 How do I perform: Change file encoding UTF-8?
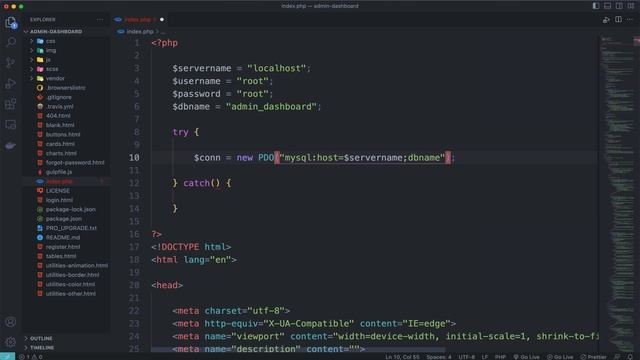pyautogui.click(x=466, y=357)
